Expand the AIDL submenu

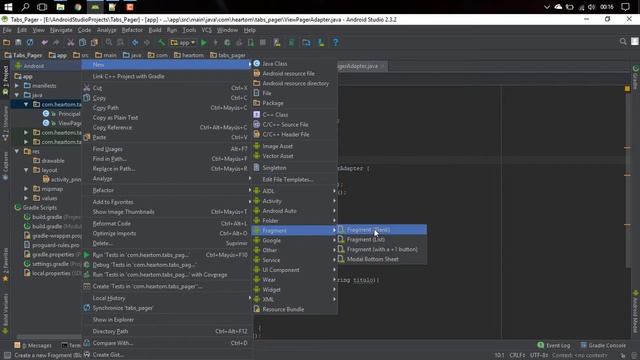[295, 191]
